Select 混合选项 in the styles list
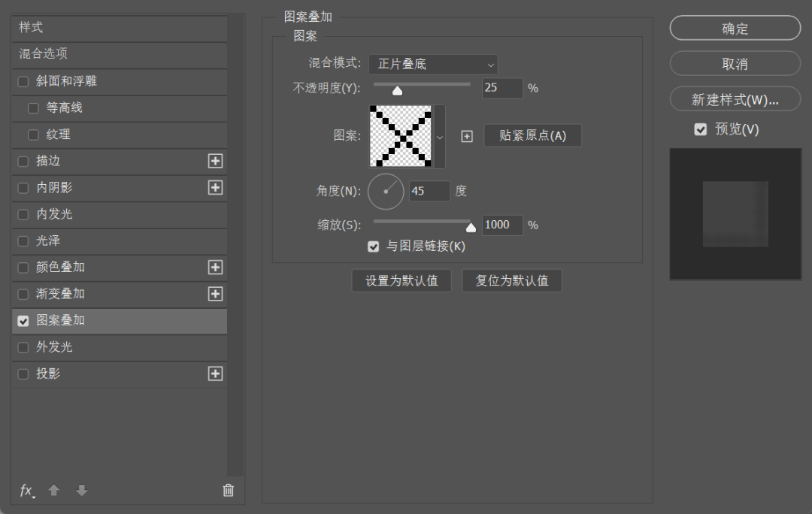Viewport: 812px width, 514px height. [x=75, y=55]
